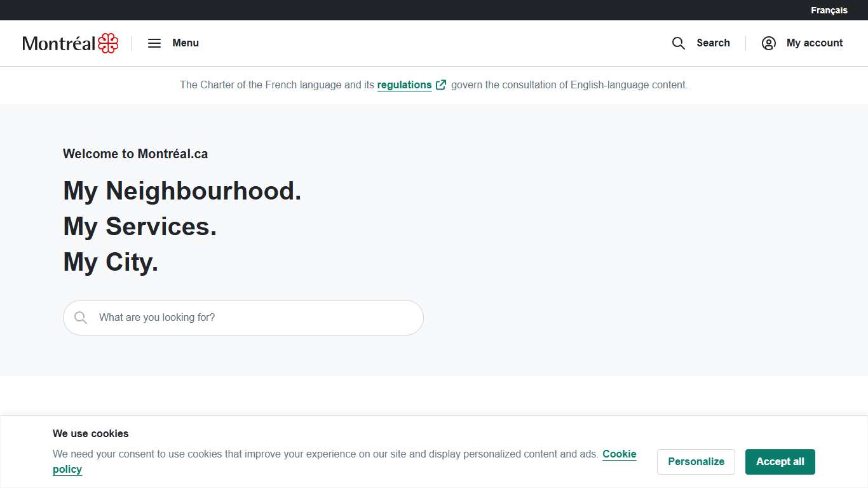
Task: Switch language to Français
Action: pyautogui.click(x=829, y=10)
